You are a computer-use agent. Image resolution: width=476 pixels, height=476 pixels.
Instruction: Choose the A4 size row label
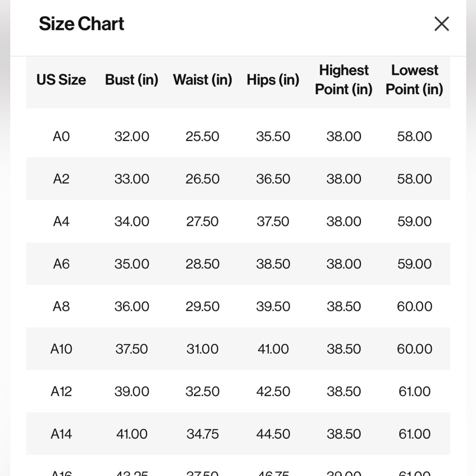[x=61, y=221]
